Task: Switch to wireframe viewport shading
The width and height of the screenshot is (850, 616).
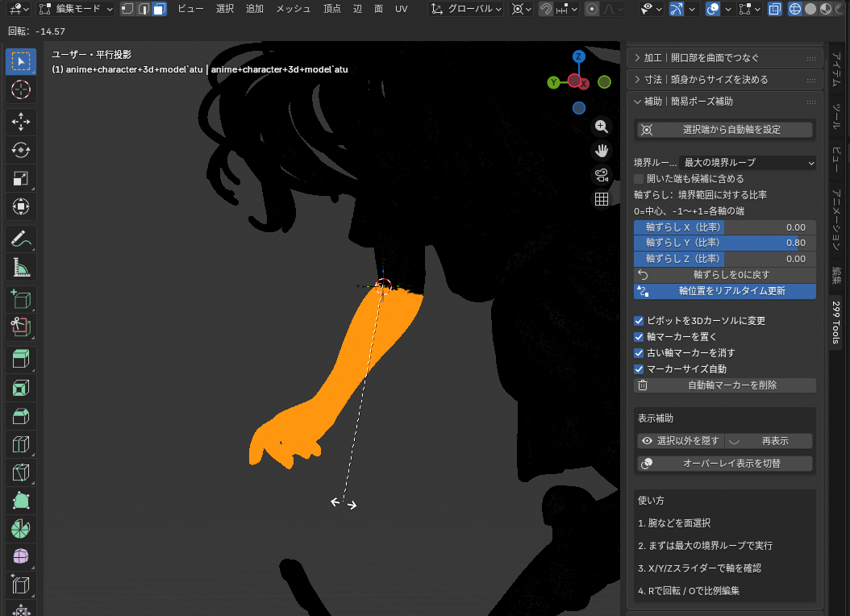Action: click(x=794, y=9)
